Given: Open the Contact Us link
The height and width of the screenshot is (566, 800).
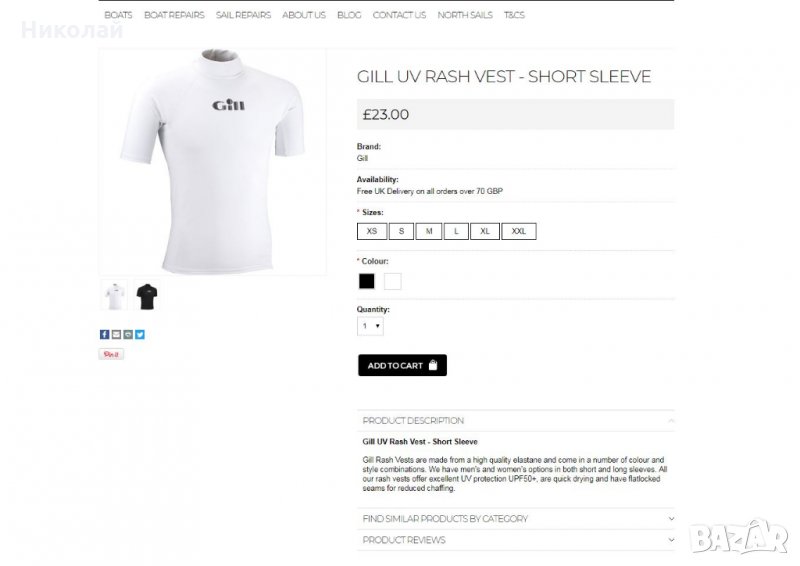Looking at the screenshot, I should [399, 15].
